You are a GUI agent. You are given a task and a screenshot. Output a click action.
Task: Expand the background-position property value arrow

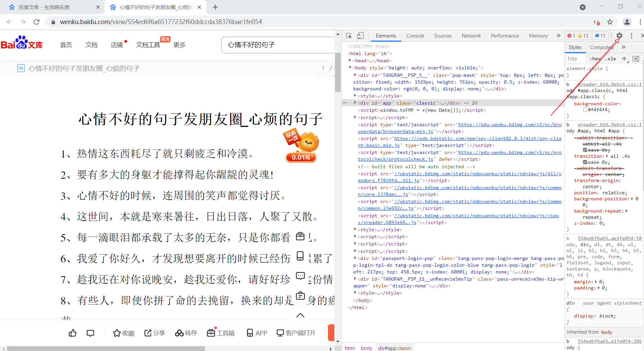click(x=632, y=199)
